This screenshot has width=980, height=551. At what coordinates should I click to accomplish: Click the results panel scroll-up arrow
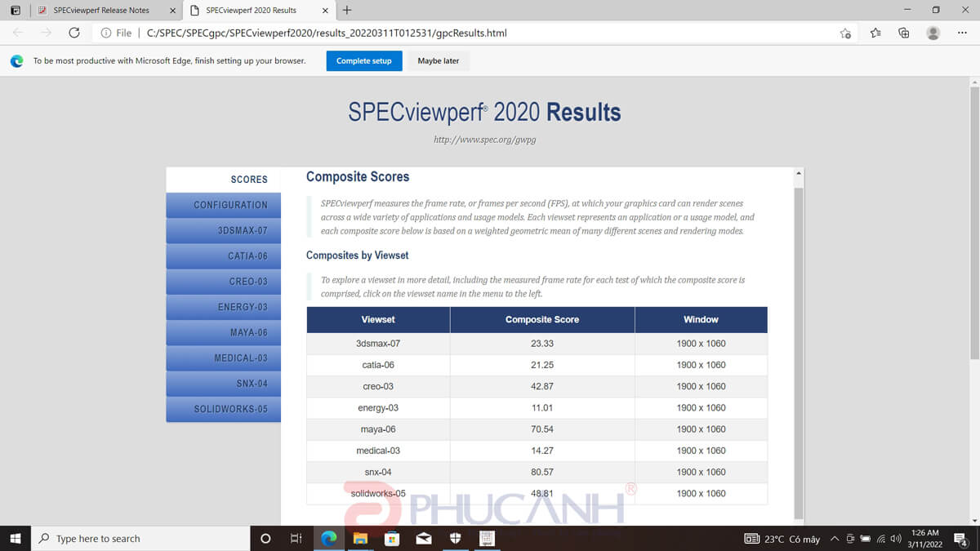[x=799, y=174]
